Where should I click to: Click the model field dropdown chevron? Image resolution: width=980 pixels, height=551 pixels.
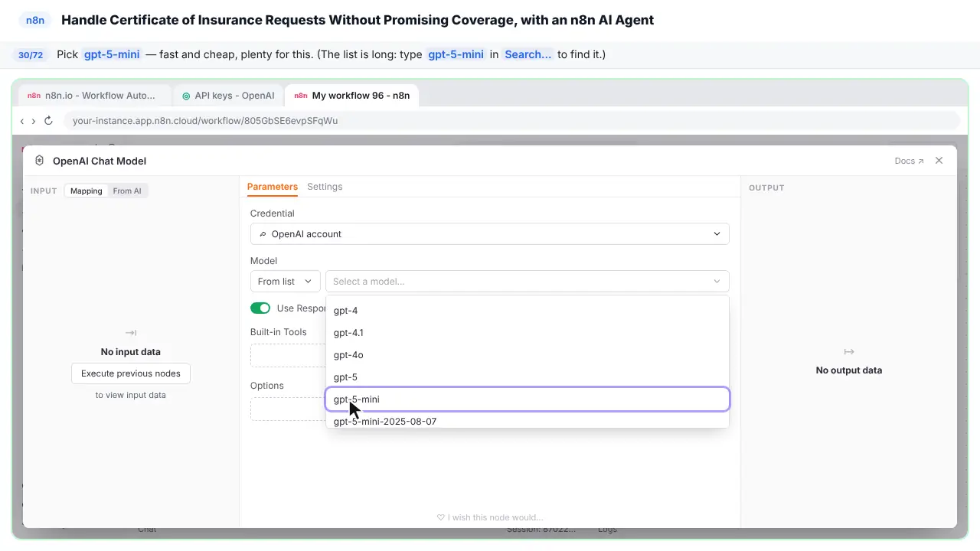pyautogui.click(x=717, y=282)
